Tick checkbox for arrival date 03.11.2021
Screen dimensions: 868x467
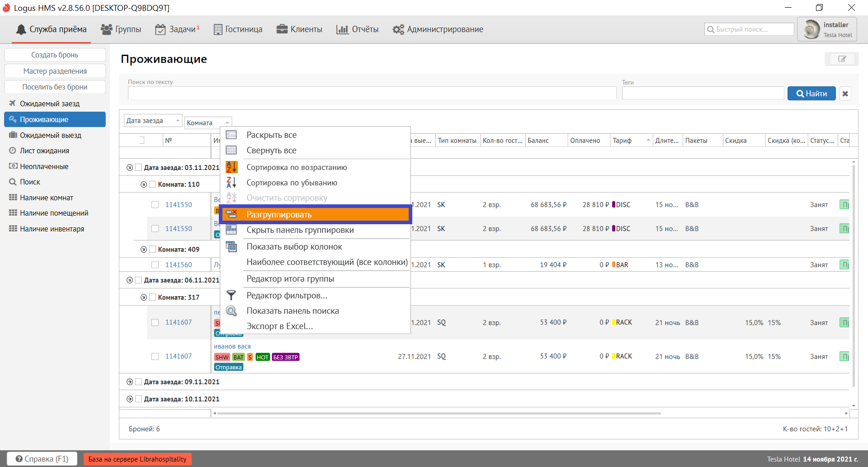[139, 167]
